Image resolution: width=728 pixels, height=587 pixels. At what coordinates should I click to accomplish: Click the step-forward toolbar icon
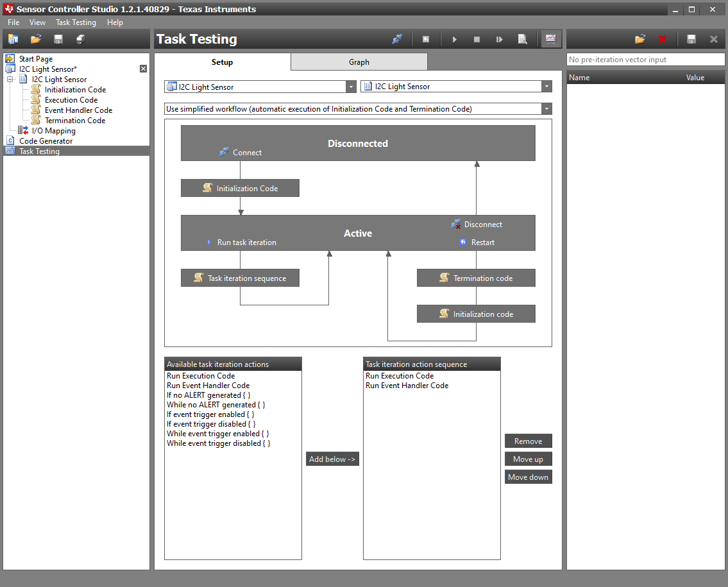click(499, 40)
